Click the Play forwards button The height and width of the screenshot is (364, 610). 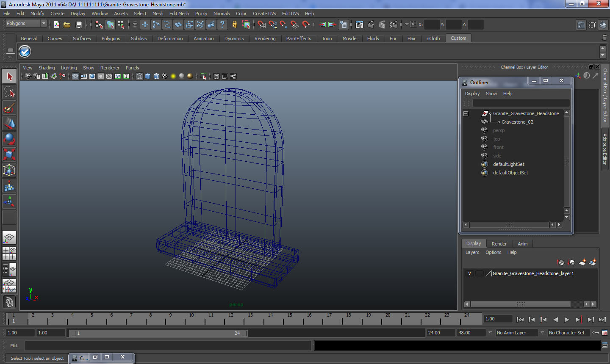[x=567, y=320]
